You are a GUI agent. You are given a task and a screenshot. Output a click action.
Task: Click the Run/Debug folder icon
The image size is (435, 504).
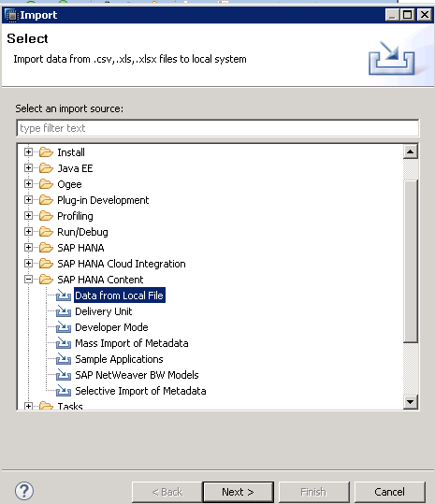(46, 232)
